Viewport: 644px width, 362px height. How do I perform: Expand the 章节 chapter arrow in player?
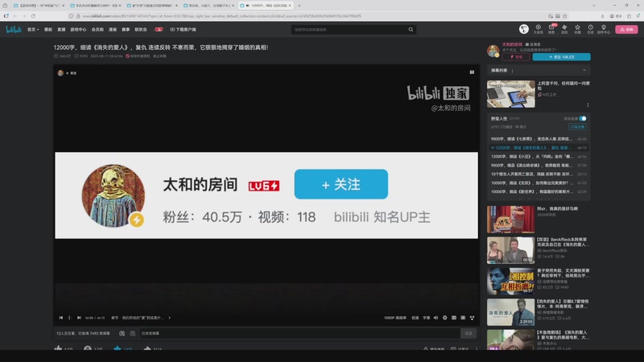[x=169, y=318]
